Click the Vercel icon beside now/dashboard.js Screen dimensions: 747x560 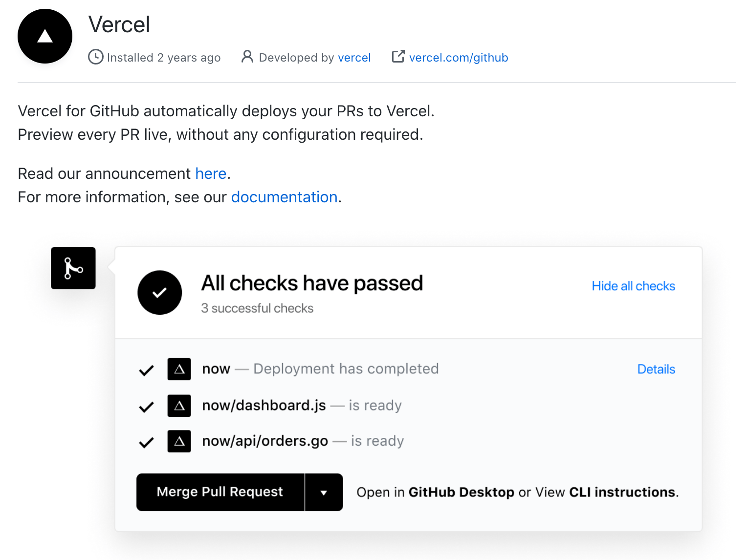click(x=179, y=406)
